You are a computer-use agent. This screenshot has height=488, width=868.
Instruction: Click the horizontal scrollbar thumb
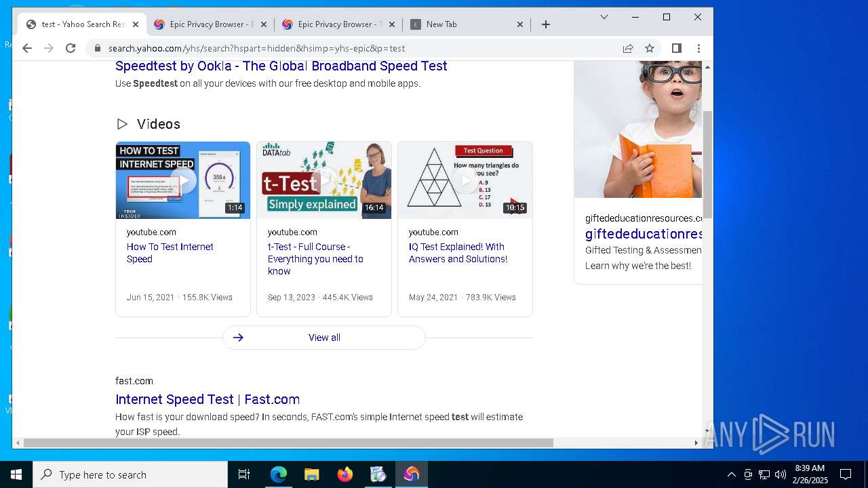pos(288,443)
